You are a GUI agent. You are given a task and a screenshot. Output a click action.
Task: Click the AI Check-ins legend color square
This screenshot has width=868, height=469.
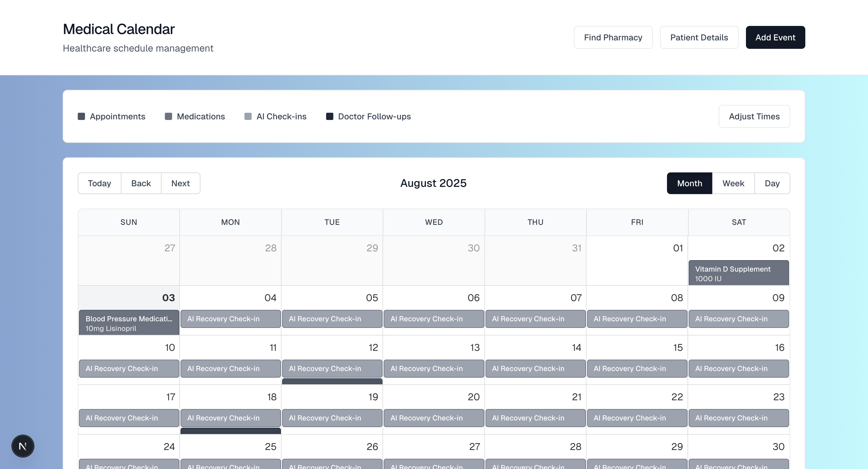pos(248,117)
